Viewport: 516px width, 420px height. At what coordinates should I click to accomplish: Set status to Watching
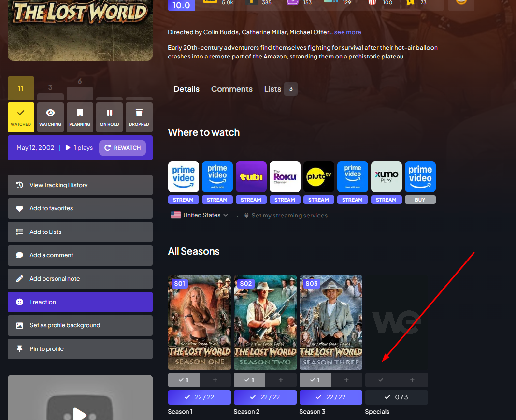point(50,117)
